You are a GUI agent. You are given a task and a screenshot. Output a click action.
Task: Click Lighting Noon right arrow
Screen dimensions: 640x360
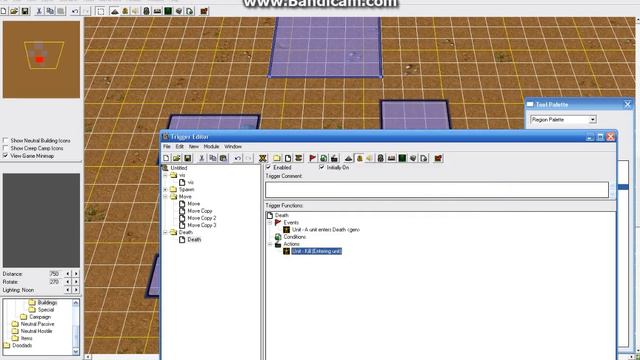76,290
